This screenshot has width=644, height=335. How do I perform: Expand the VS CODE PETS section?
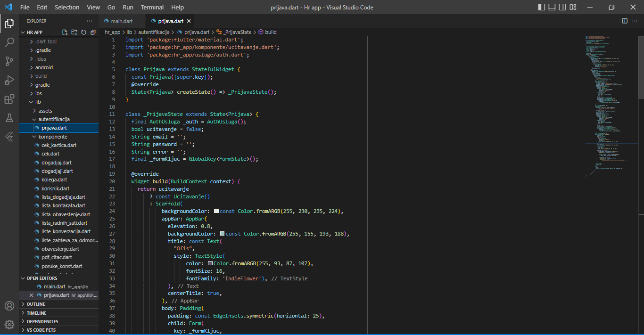pyautogui.click(x=58, y=330)
